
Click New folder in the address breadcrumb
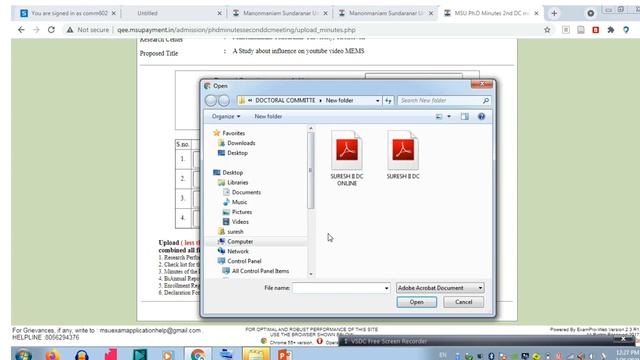[339, 100]
